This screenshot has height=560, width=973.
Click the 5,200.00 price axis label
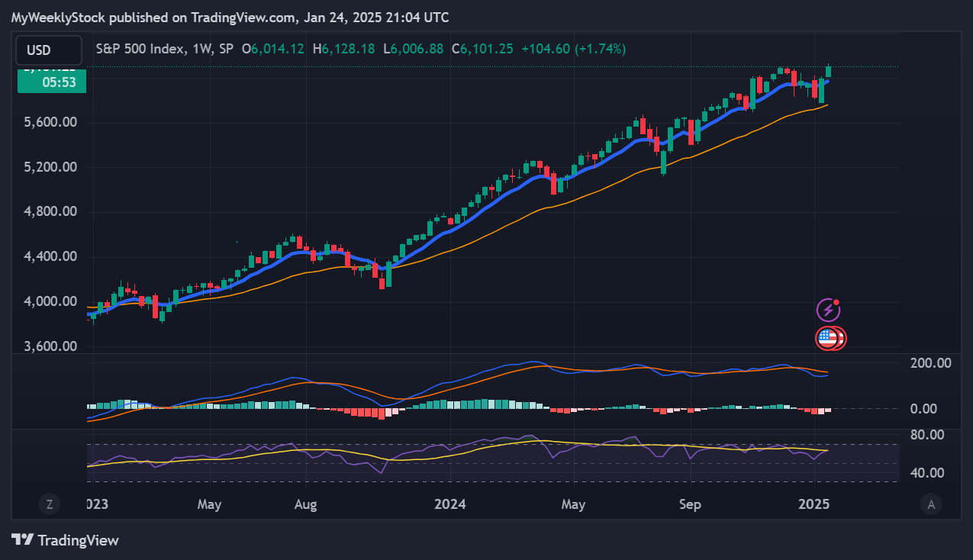(x=50, y=167)
